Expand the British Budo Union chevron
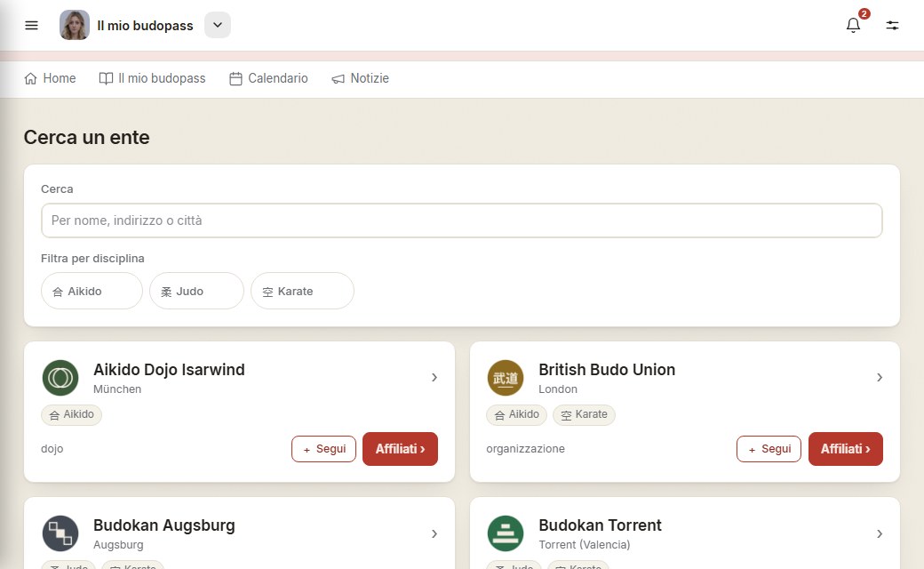924x569 pixels. [x=880, y=377]
